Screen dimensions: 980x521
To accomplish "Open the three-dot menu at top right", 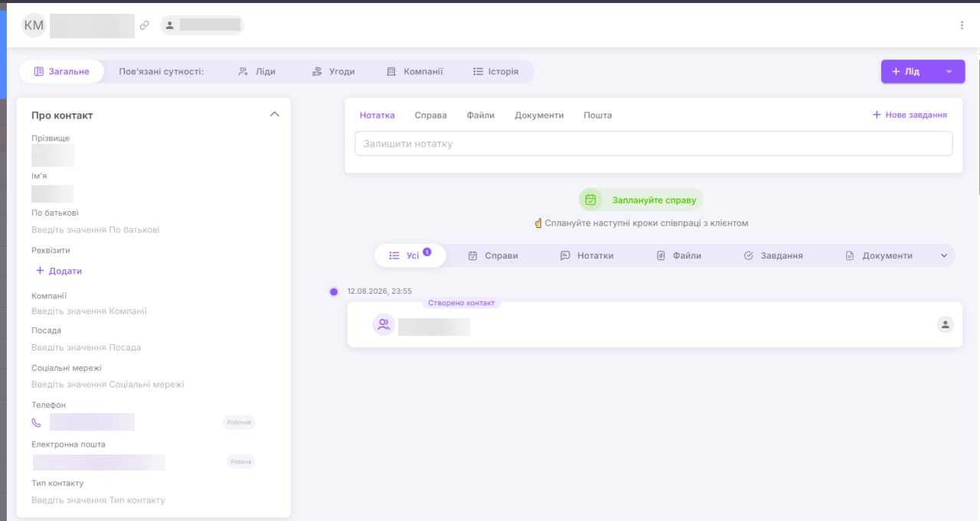I will click(x=962, y=25).
